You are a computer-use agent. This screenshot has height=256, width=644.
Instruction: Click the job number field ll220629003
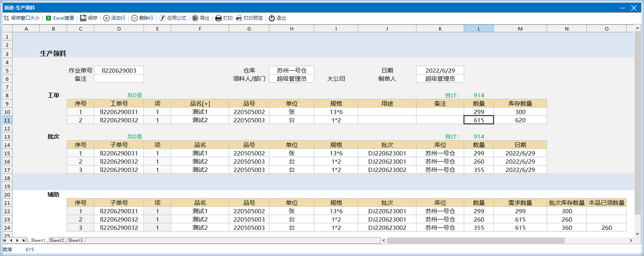pos(119,70)
